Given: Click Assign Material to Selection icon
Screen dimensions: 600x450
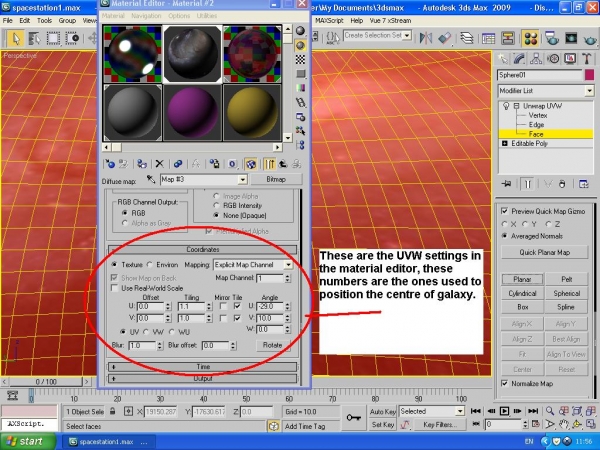Looking at the screenshot, I should (142, 164).
